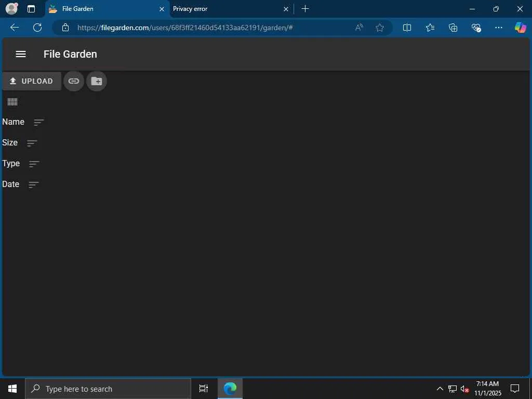The width and height of the screenshot is (532, 399).
Task: Click the sort icon beside Name
Action: coord(38,123)
